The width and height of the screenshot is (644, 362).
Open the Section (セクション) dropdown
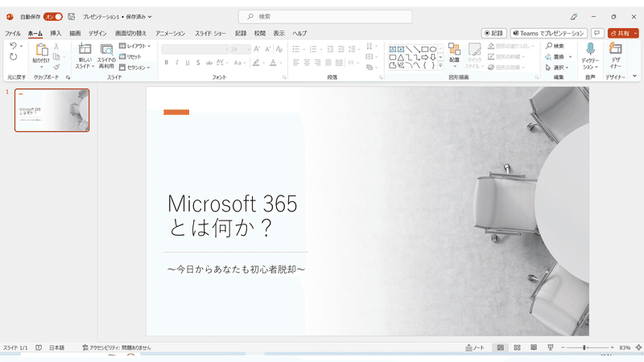coord(134,68)
